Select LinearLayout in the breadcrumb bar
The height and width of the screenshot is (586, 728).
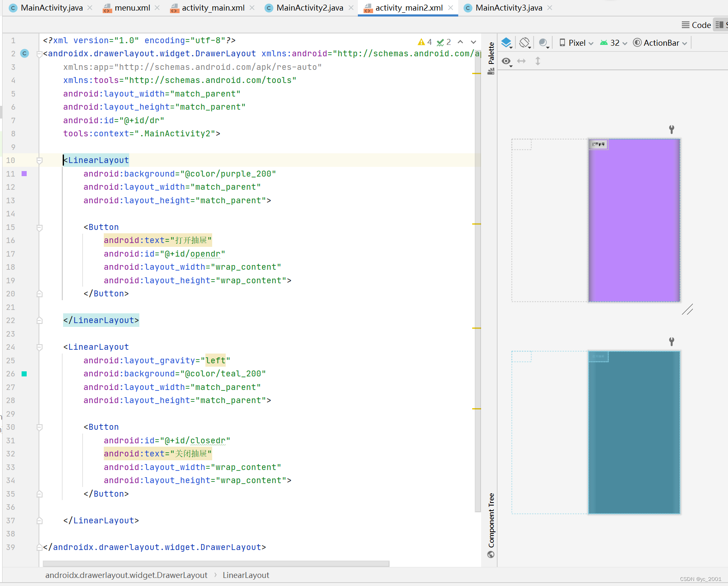pos(246,575)
